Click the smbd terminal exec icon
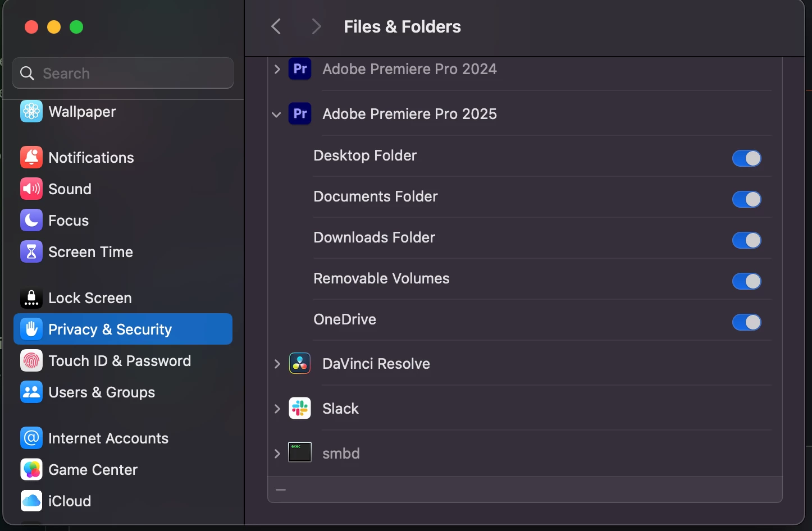This screenshot has height=531, width=812. point(300,452)
